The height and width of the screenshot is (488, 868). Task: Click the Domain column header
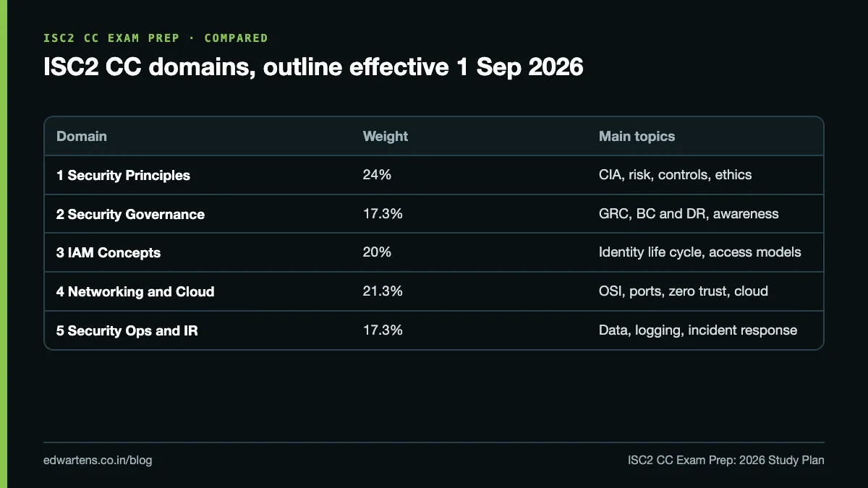tap(82, 136)
